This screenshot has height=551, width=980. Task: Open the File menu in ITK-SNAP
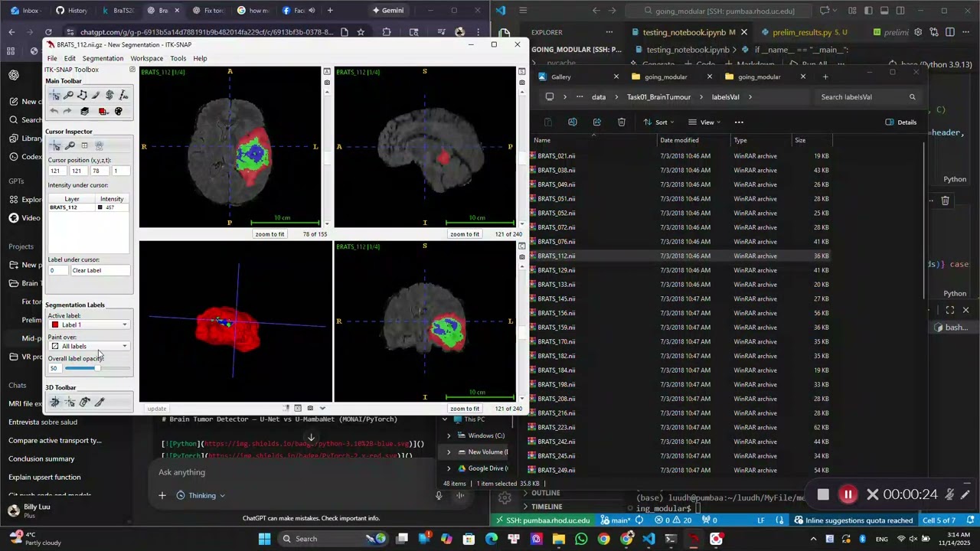point(52,58)
